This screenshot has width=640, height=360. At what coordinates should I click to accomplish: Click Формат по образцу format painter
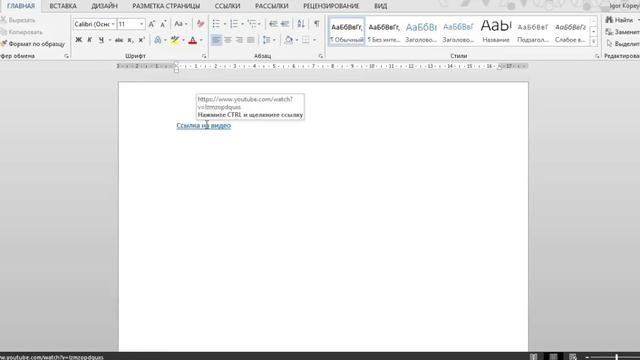click(33, 44)
